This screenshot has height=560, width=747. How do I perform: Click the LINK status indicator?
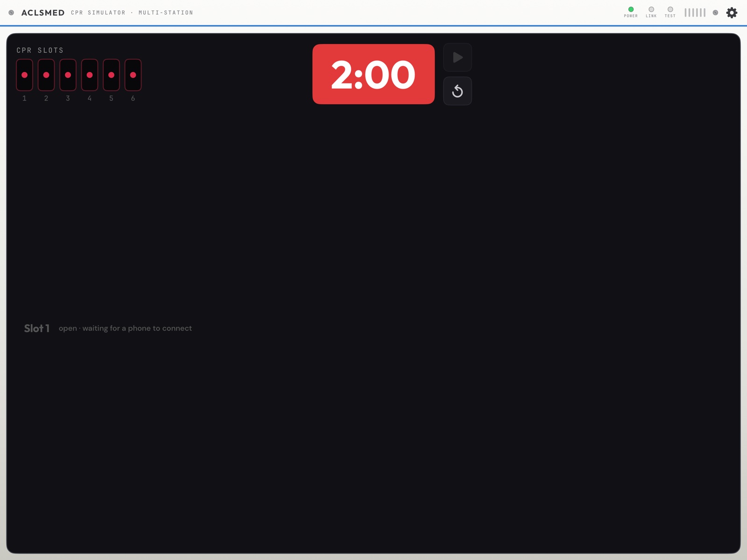pyautogui.click(x=651, y=12)
